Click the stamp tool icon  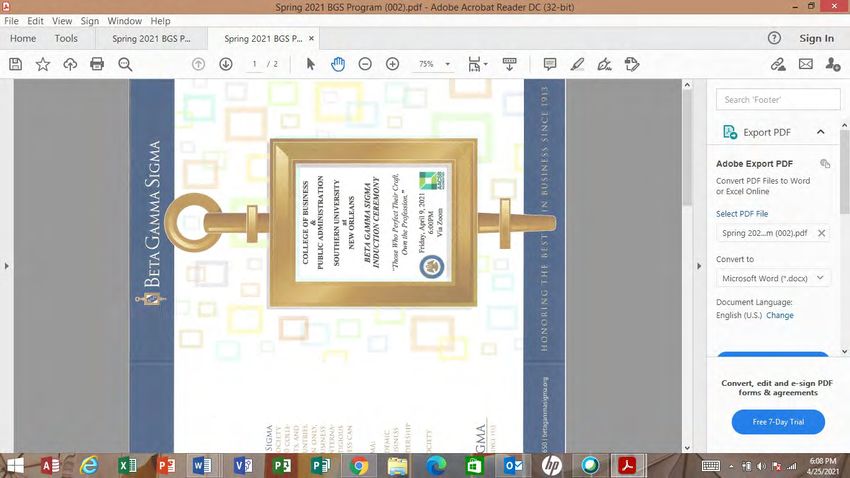[632, 64]
